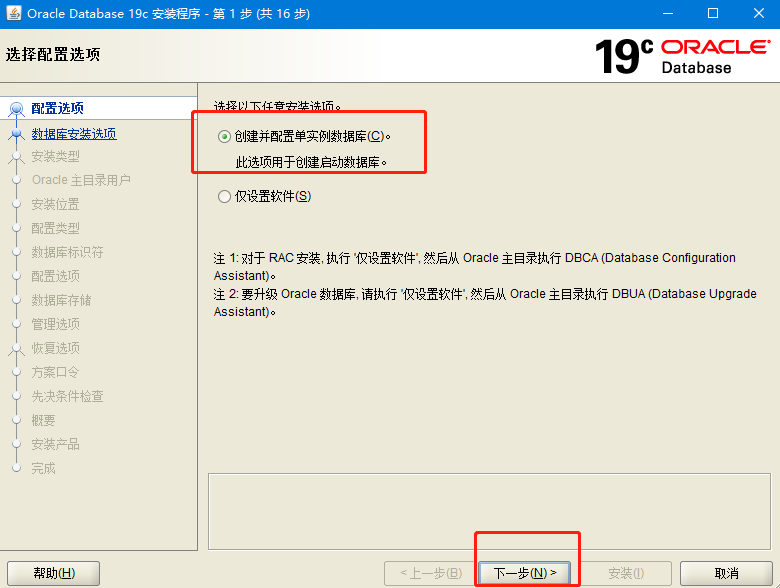This screenshot has width=780, height=588.
Task: Click the 帮助(H) button
Action: (x=54, y=573)
